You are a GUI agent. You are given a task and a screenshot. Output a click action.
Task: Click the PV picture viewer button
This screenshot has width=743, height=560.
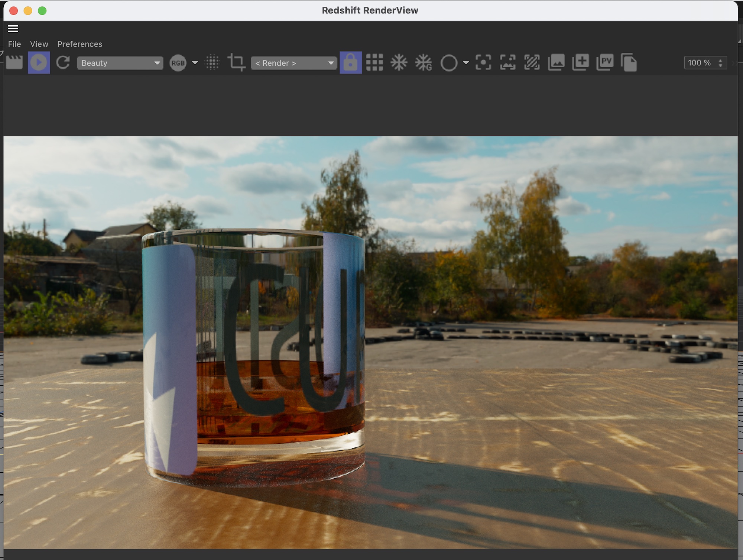pyautogui.click(x=605, y=62)
